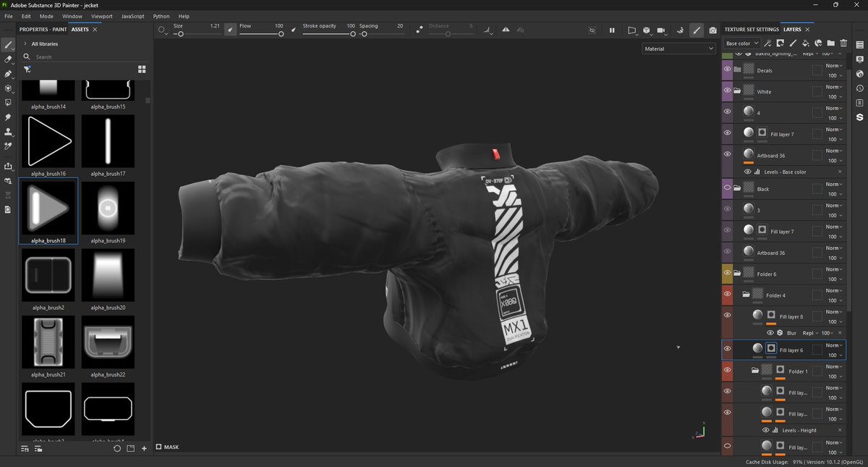The height and width of the screenshot is (467, 868).
Task: Open the Viewport menu
Action: [x=101, y=16]
